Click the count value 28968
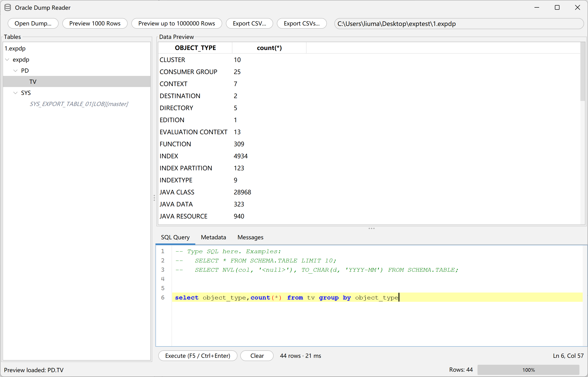 pos(242,192)
